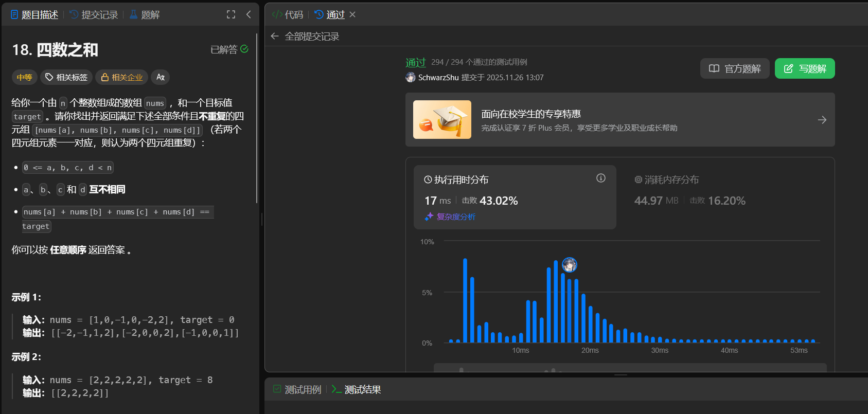
Task: Close the 通过 submission tab
Action: coord(352,14)
